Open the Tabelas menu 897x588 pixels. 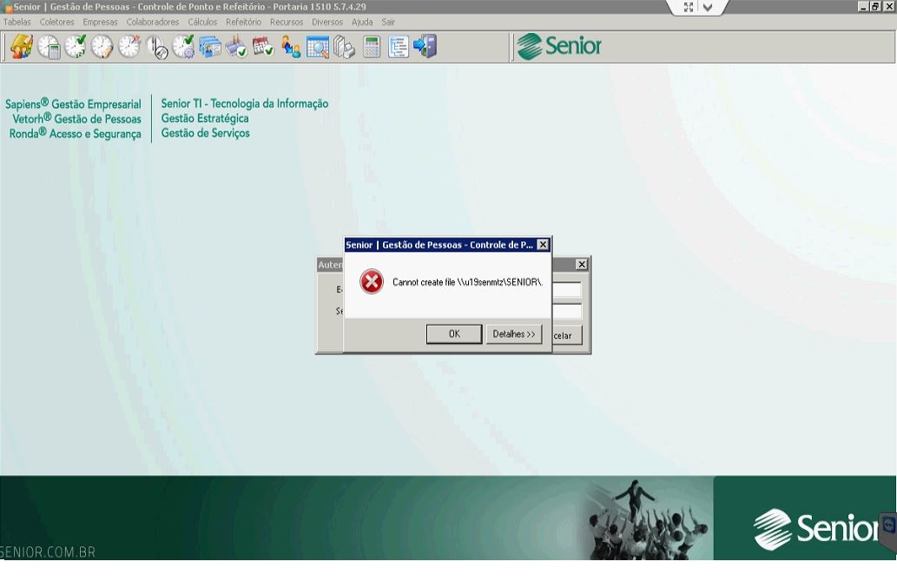pos(17,22)
